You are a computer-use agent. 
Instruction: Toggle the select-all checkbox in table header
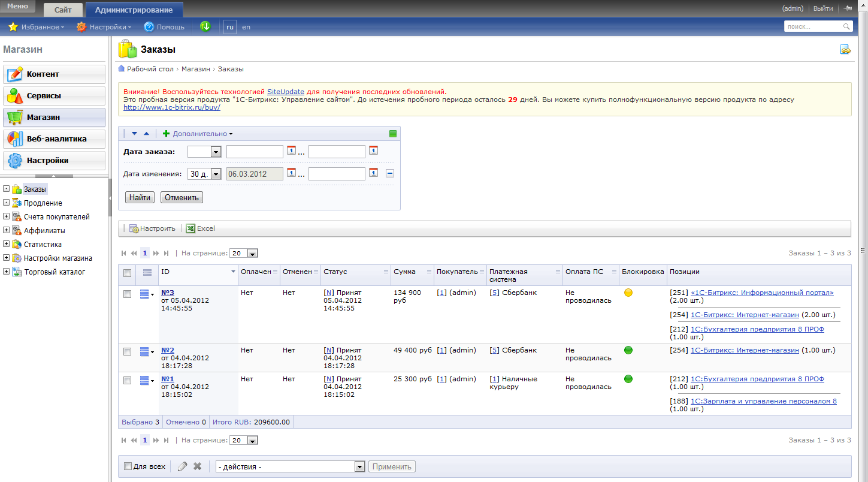tap(127, 273)
